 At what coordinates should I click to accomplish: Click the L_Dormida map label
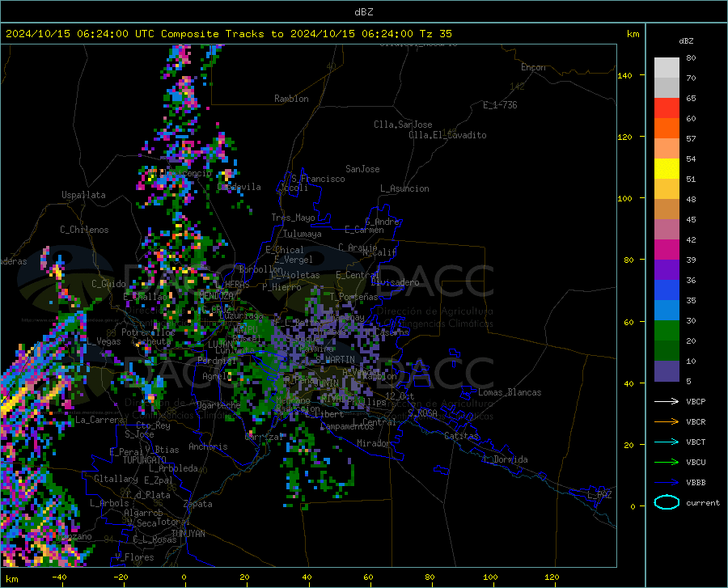pos(506,459)
